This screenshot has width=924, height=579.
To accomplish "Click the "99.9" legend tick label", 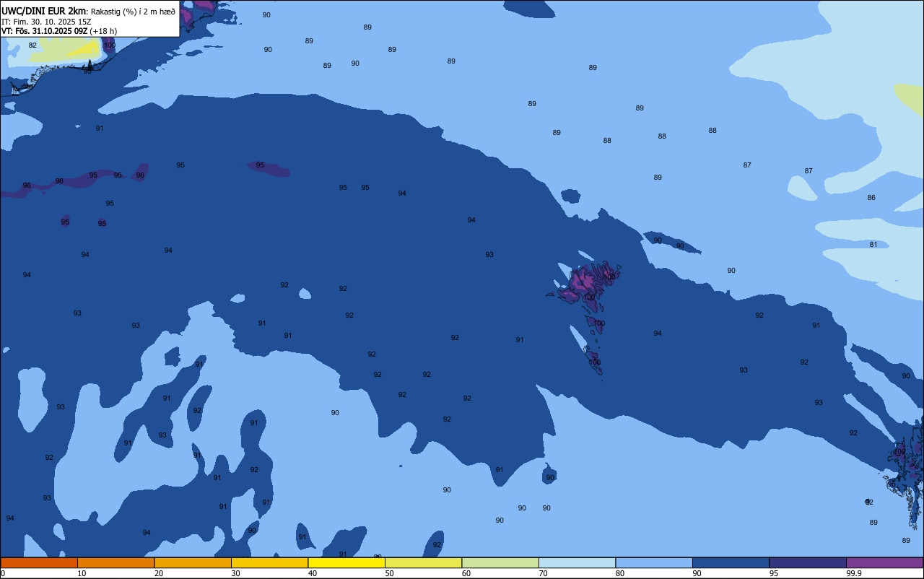I will click(x=854, y=573).
